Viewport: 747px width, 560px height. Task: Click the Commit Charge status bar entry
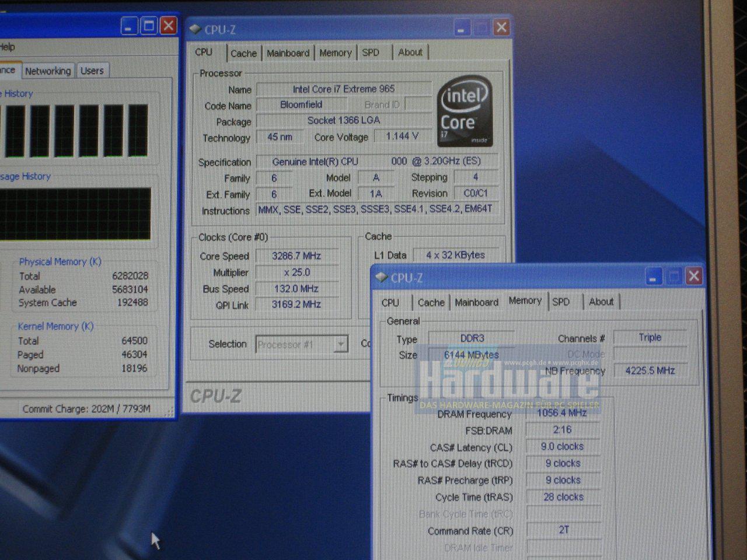pyautogui.click(x=86, y=409)
